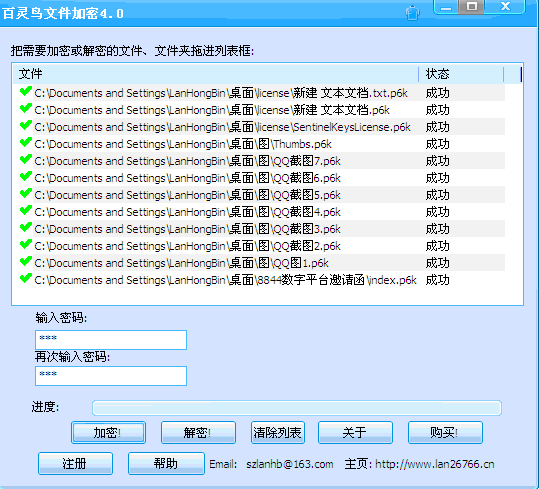Sort by the 状态 column header
The image size is (539, 489).
point(461,74)
